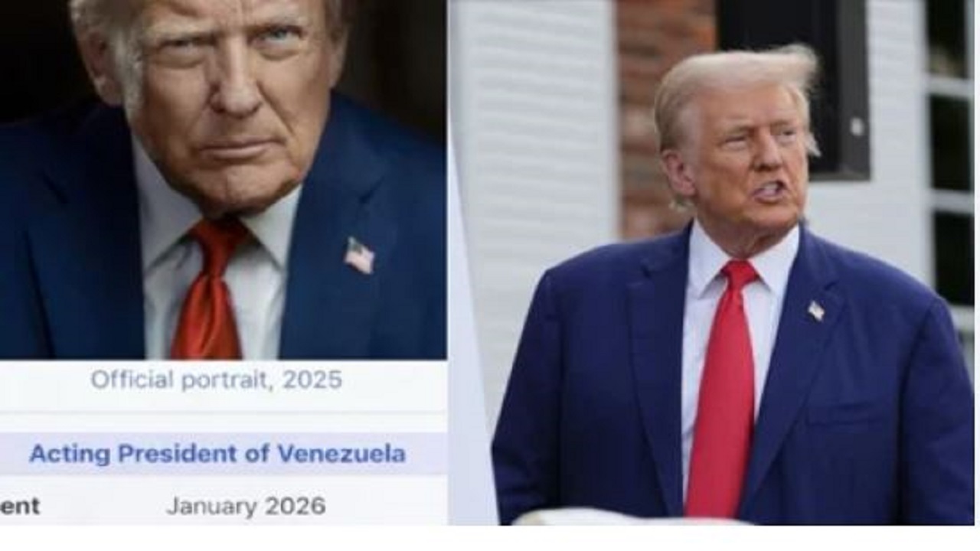The image size is (980, 551).
Task: Click the lavender infobox header band
Action: pyautogui.click(x=223, y=454)
